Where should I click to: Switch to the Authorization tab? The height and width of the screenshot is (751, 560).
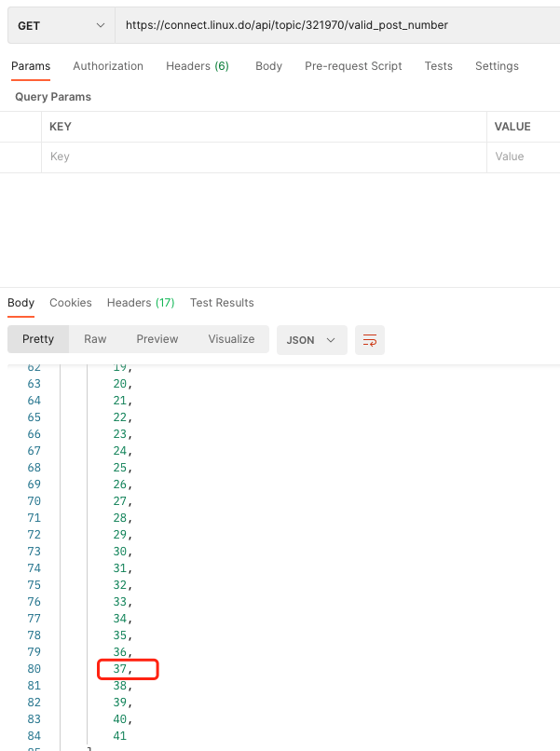[x=108, y=66]
